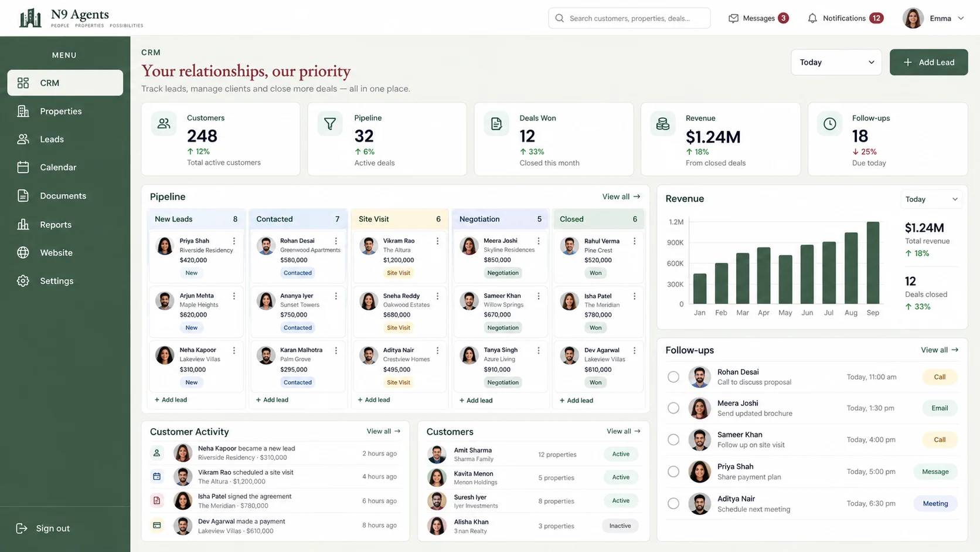980x552 pixels.
Task: Click Emma's profile avatar
Action: pyautogui.click(x=913, y=18)
